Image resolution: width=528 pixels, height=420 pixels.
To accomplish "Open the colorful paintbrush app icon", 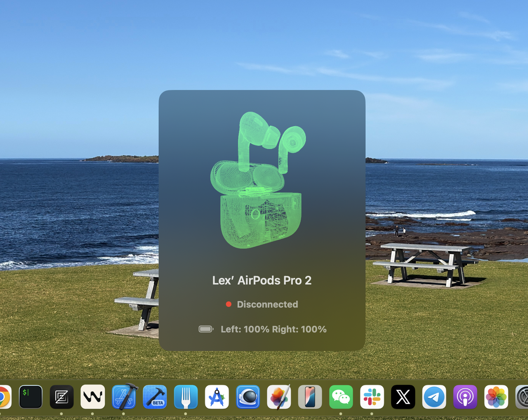I will [279, 397].
